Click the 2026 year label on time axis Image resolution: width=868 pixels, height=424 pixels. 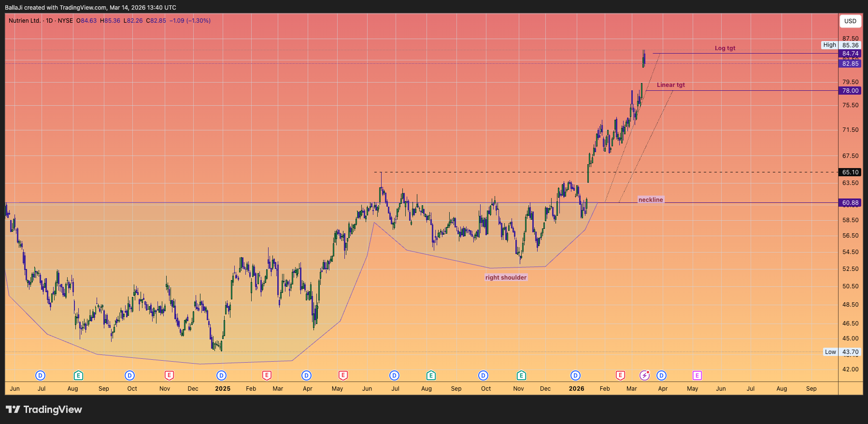576,389
